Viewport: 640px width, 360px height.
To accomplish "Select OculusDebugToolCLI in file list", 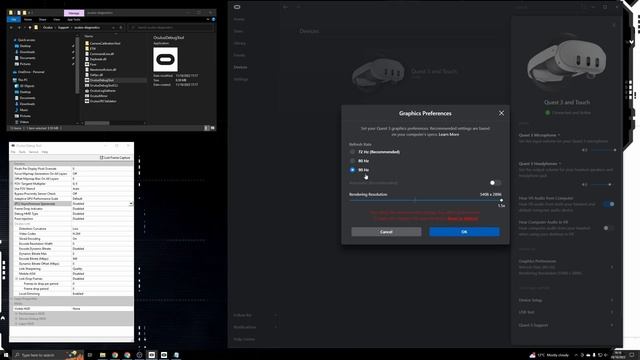I will click(x=104, y=85).
